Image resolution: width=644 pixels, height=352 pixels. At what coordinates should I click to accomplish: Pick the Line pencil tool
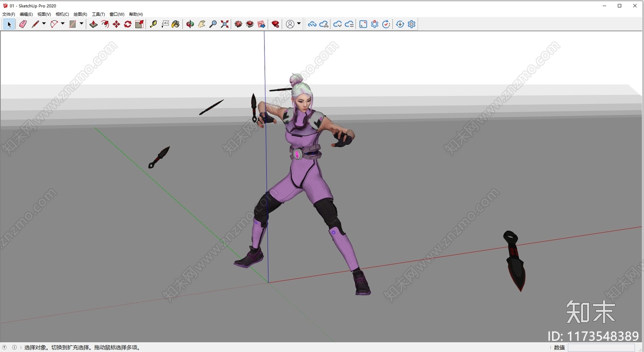[x=35, y=24]
